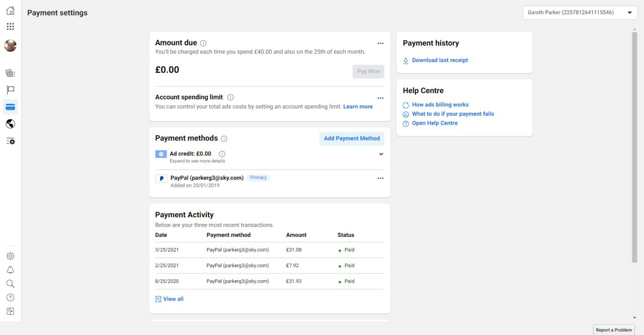Click the profile avatar in sidebar
The height and width of the screenshot is (335, 644).
[10, 46]
